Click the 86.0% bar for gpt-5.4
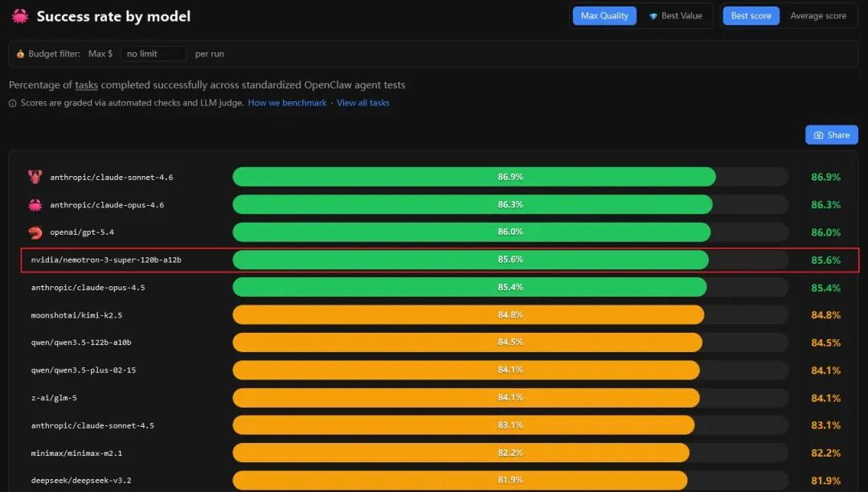The image size is (868, 492). point(472,232)
